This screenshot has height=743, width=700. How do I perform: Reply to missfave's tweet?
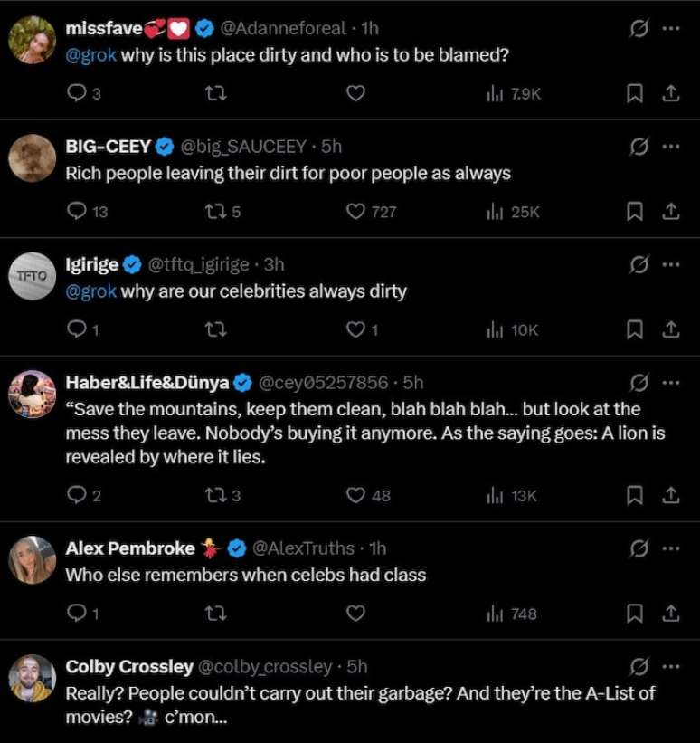pyautogui.click(x=76, y=93)
